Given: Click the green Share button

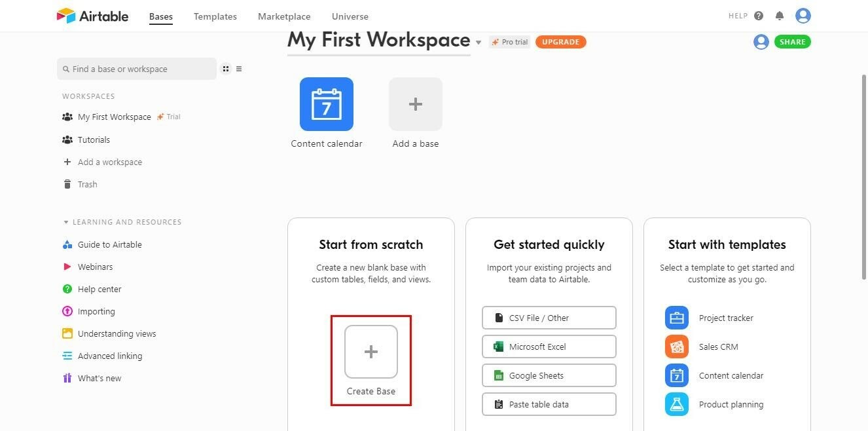Looking at the screenshot, I should (793, 42).
